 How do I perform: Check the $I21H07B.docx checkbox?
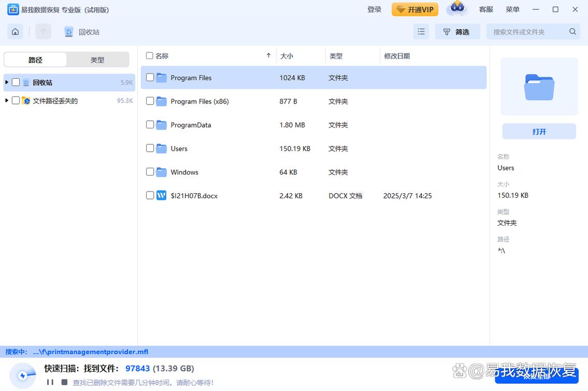click(150, 195)
